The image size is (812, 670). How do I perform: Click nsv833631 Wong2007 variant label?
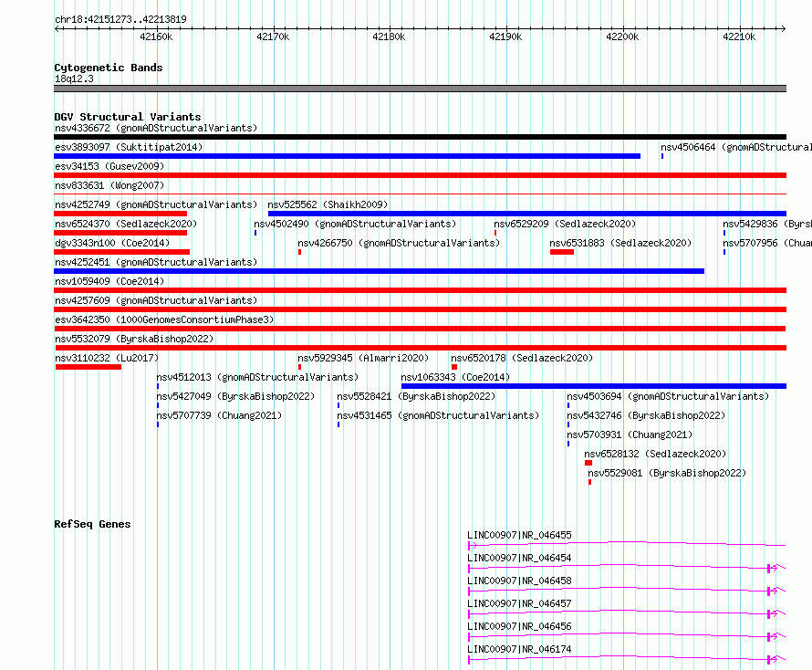coord(109,185)
